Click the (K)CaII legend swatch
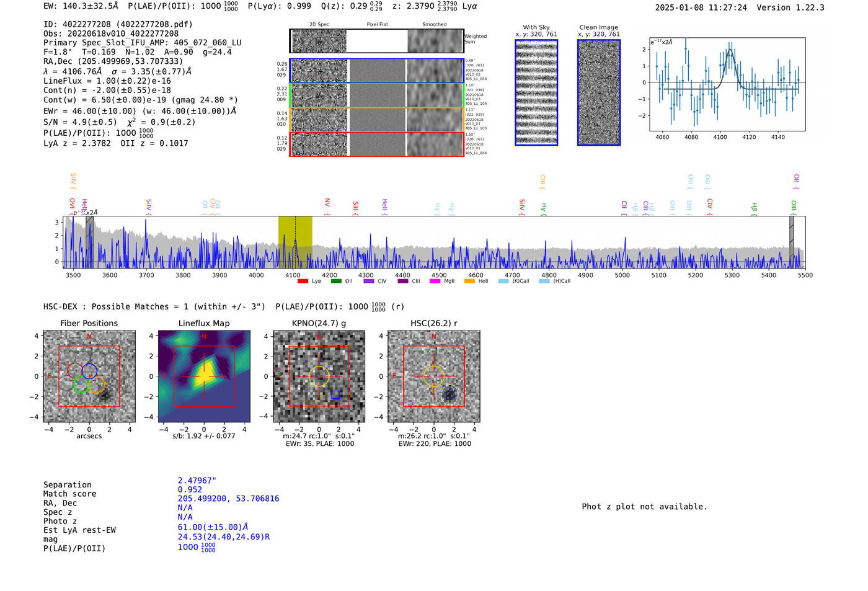The image size is (868, 591). point(503,282)
